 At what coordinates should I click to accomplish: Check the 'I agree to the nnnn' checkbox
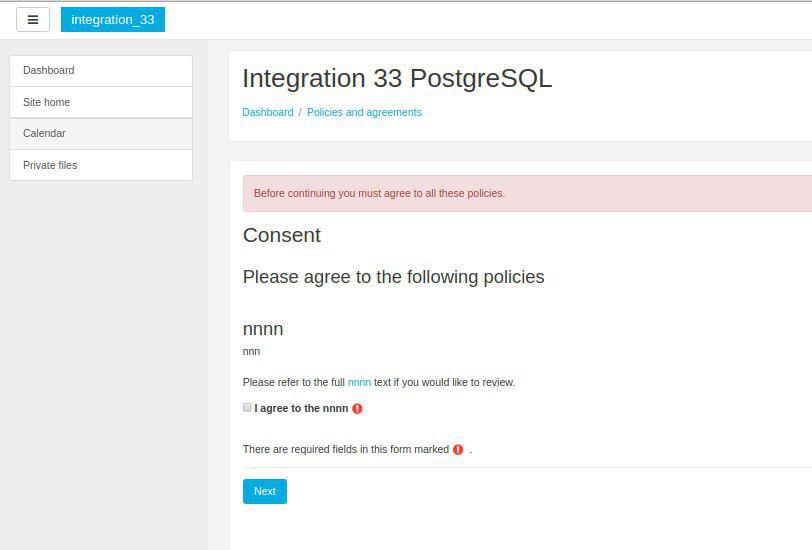click(247, 408)
